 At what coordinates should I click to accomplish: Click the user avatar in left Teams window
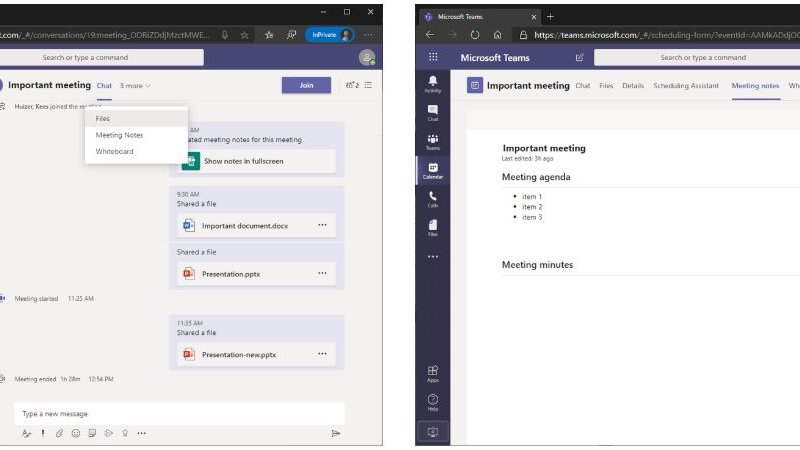point(366,57)
